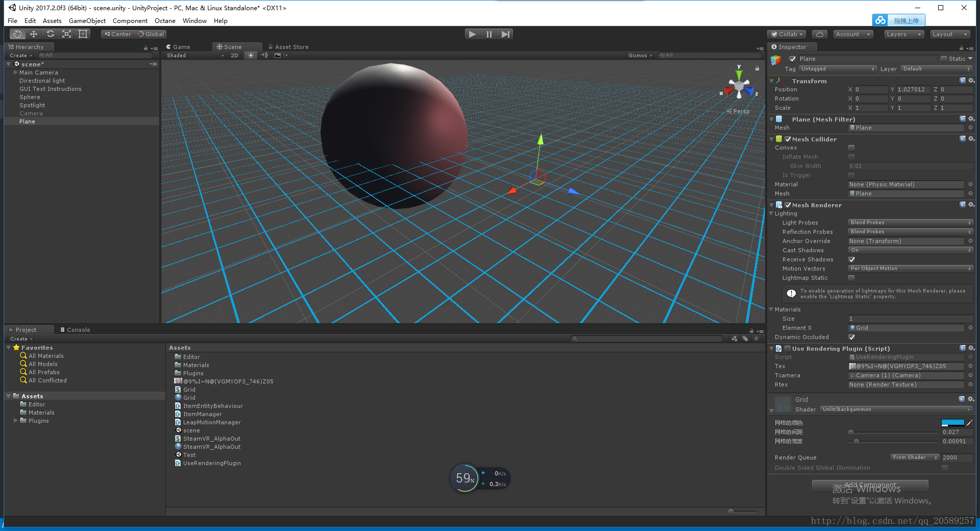The height and width of the screenshot is (531, 980).
Task: Toggle Global handle rotation button
Action: (151, 34)
